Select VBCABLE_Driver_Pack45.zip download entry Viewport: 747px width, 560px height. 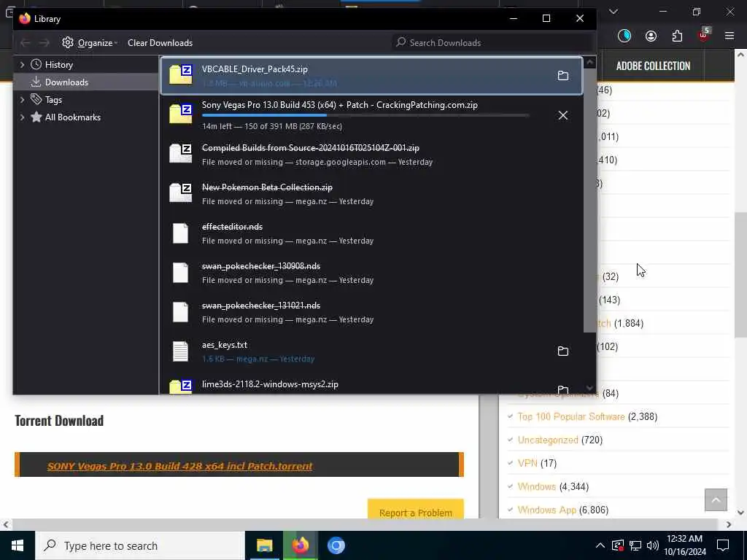(x=371, y=76)
